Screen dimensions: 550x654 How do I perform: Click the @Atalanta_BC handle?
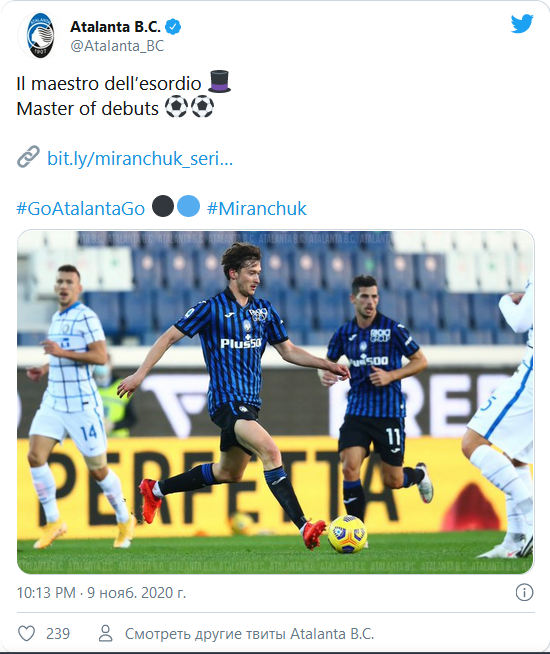(117, 46)
